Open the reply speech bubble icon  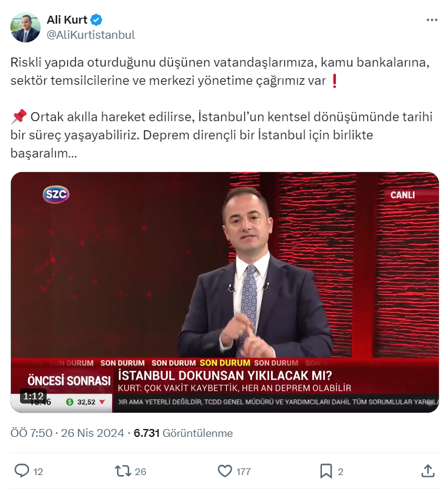coord(22,471)
